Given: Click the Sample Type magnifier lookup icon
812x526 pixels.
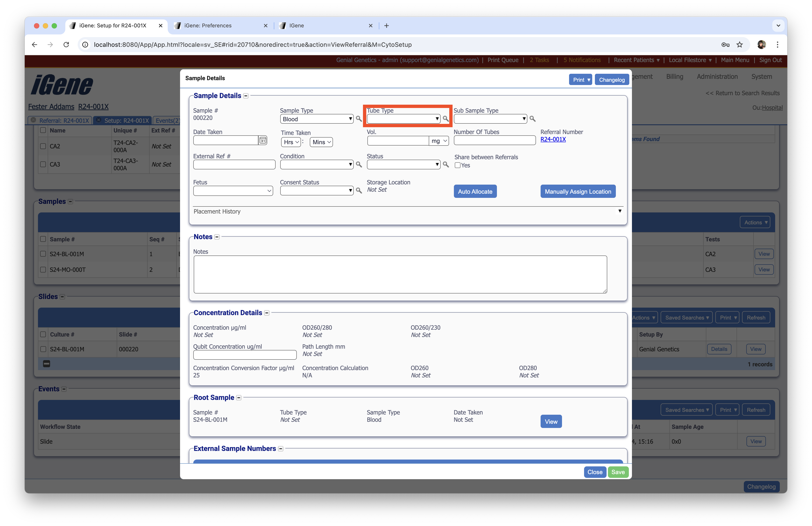Looking at the screenshot, I should (359, 119).
